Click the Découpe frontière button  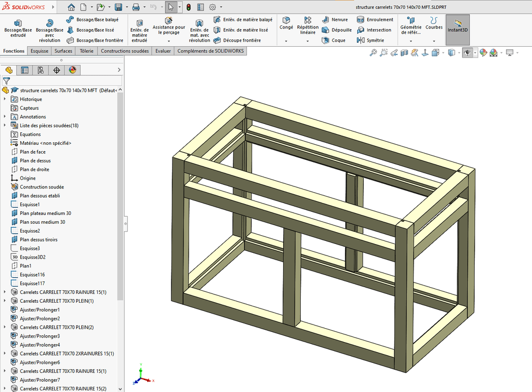click(237, 40)
